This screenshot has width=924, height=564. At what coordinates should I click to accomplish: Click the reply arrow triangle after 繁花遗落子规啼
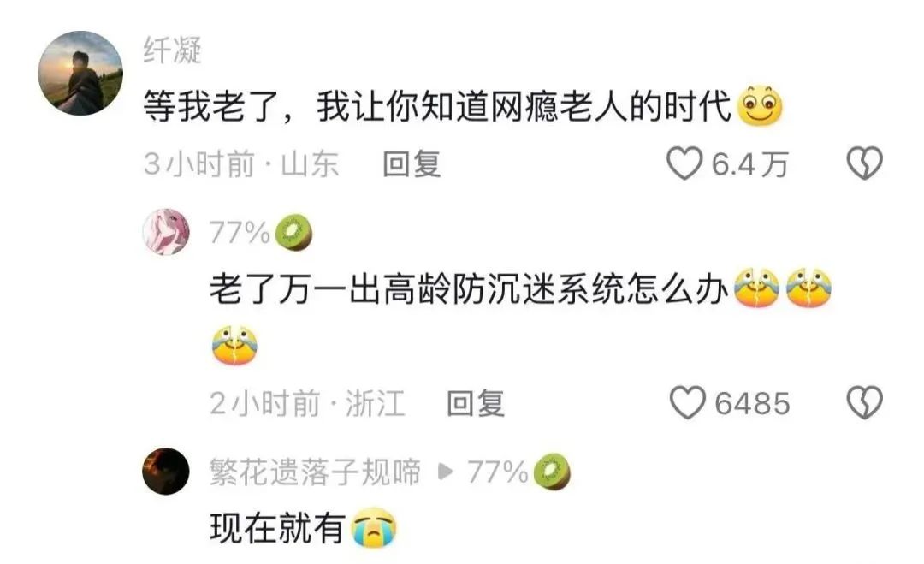point(446,472)
